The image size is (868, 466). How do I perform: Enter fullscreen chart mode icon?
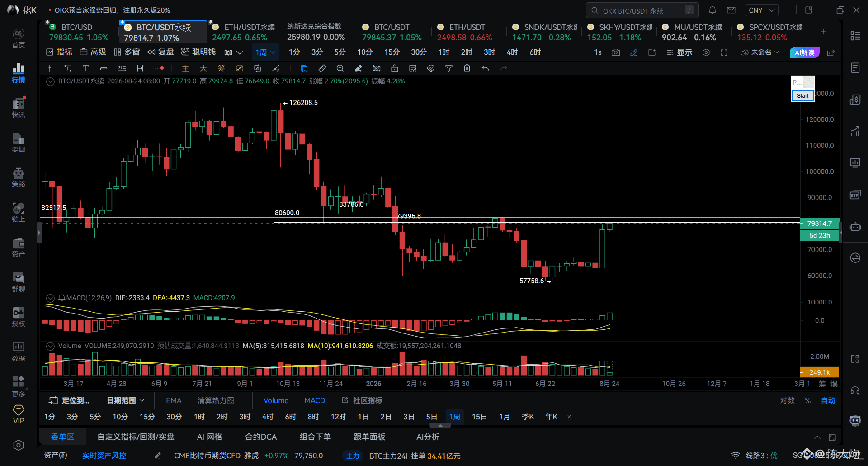[724, 52]
